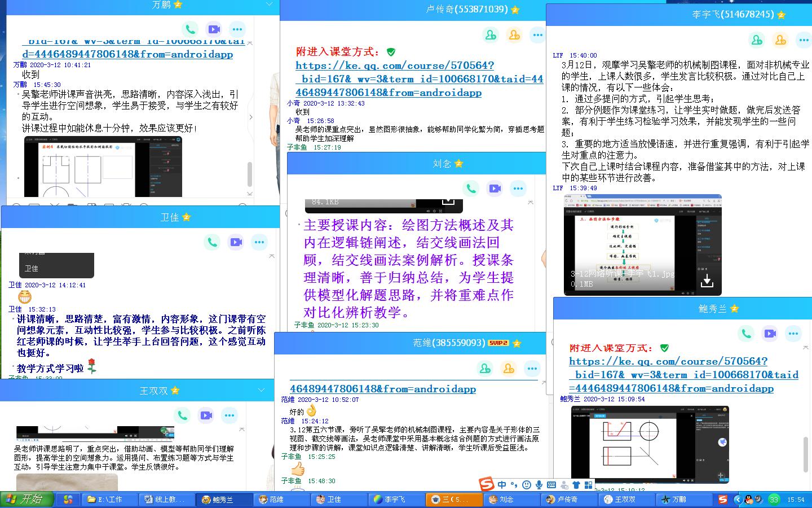This screenshot has height=508, width=812.
Task: Click green add-member icon in 李宇飞 window
Action: pyautogui.click(x=756, y=40)
